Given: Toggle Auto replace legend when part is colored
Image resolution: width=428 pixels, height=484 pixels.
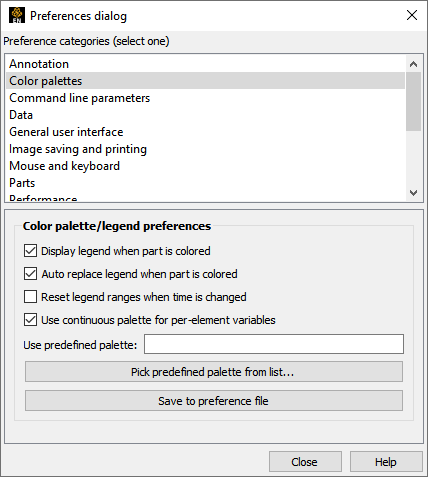Looking at the screenshot, I should pyautogui.click(x=30, y=274).
